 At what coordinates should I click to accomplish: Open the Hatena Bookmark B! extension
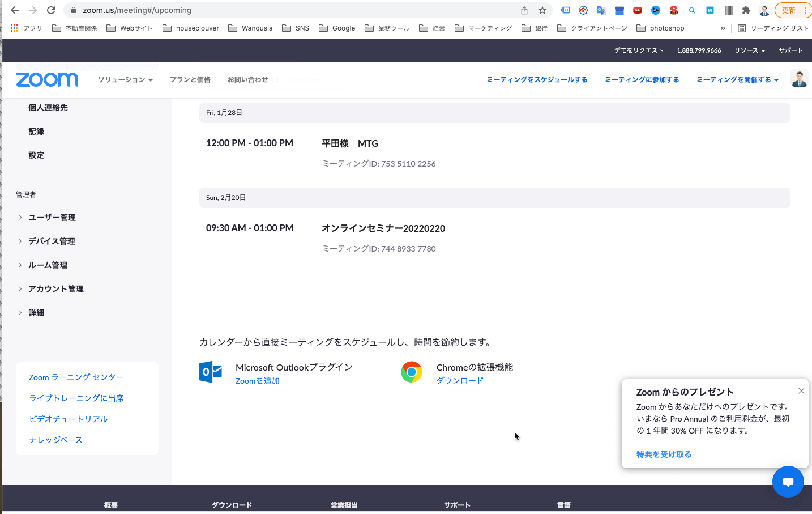pos(710,10)
